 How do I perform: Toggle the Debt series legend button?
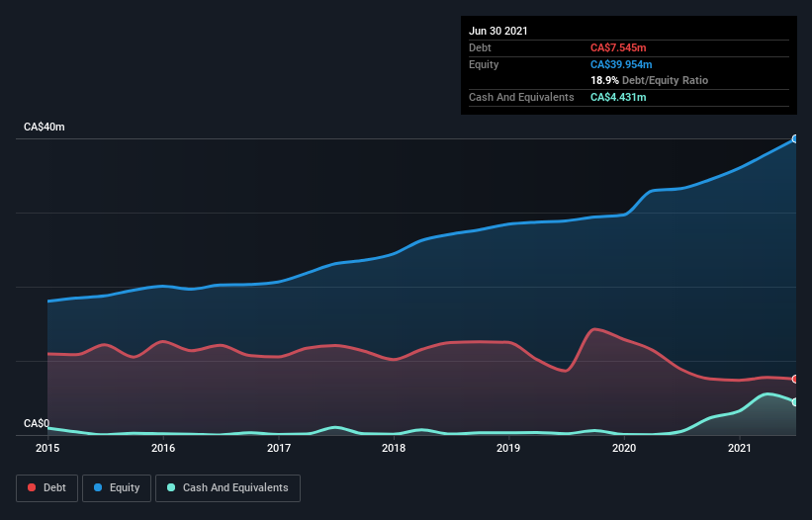tap(46, 488)
